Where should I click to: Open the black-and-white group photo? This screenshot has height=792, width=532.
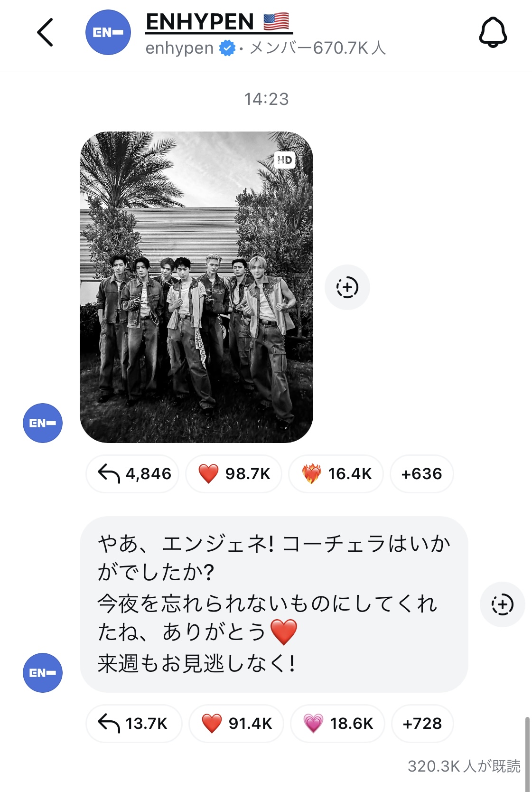coord(196,287)
